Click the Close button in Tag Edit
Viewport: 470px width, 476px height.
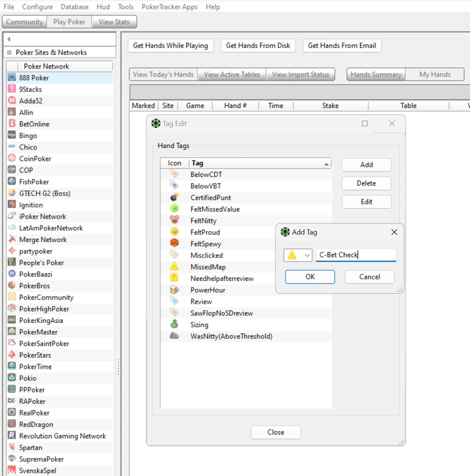pyautogui.click(x=276, y=432)
